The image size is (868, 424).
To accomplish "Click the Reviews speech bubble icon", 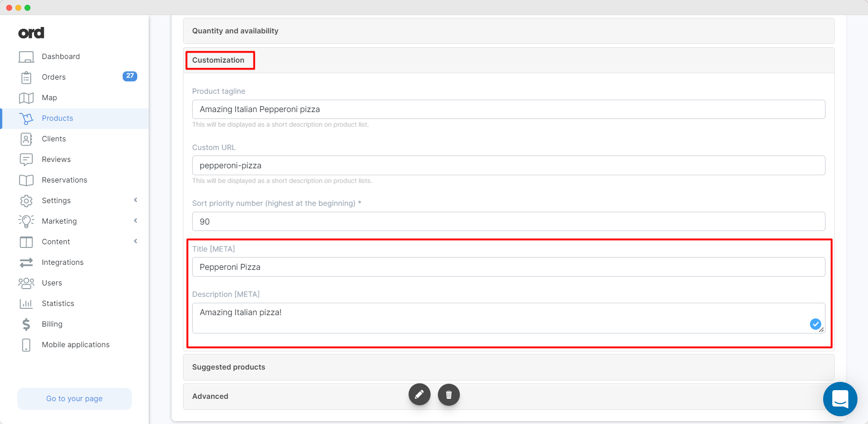I will point(26,160).
